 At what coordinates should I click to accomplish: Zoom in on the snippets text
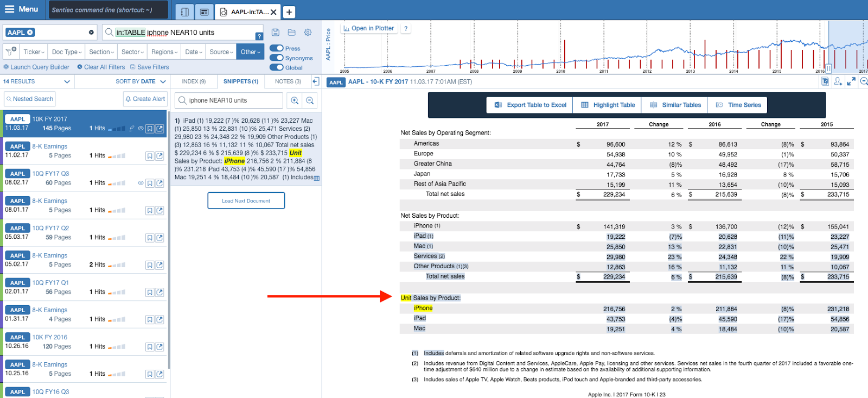294,100
